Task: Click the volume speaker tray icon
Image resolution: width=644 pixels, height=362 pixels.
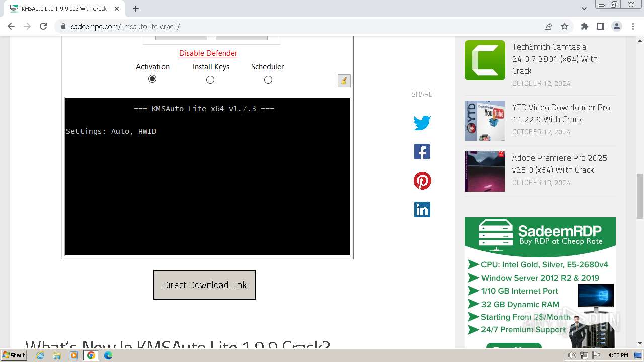Action: point(572,355)
